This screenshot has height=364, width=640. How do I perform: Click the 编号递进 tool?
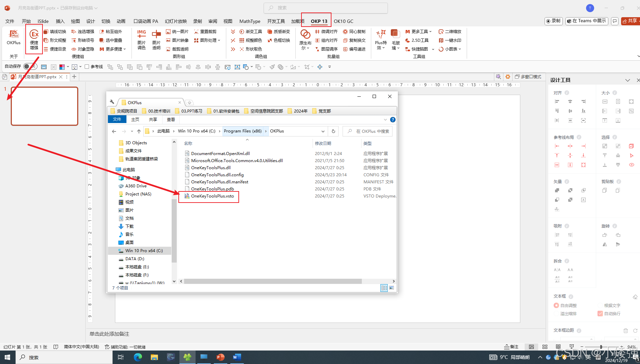point(354,49)
